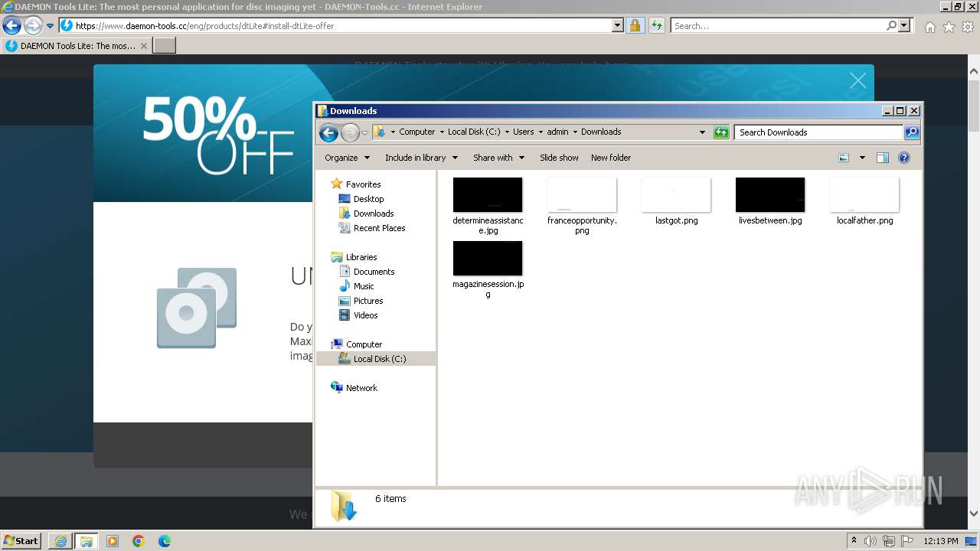980x551 pixels.
Task: Close the DAEMON Tools Lite tab
Action: pos(143,46)
